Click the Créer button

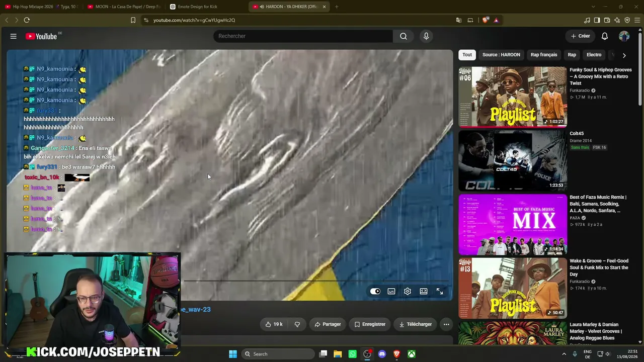580,36
